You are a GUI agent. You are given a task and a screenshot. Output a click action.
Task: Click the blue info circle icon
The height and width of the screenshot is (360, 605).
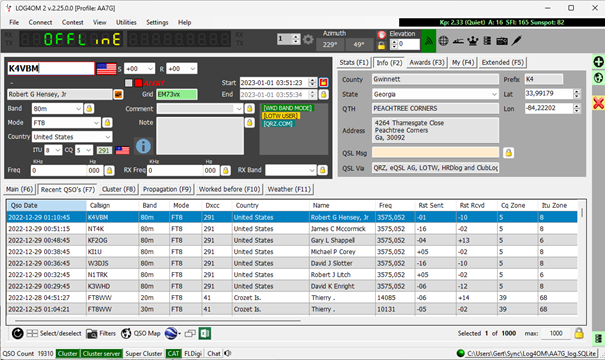point(143,146)
